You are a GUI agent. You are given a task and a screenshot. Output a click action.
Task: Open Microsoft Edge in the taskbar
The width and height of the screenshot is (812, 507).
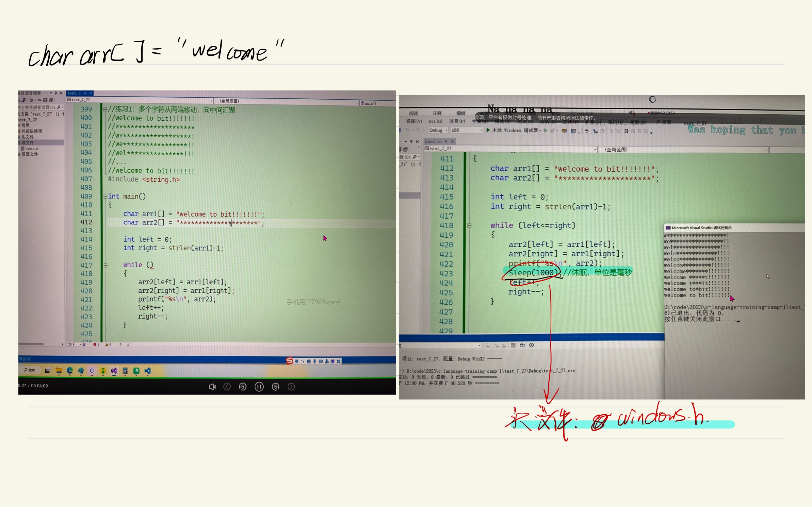(70, 371)
